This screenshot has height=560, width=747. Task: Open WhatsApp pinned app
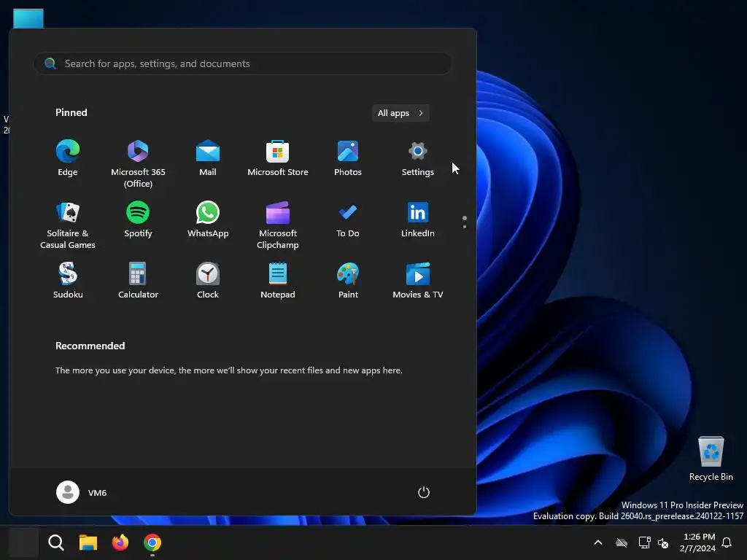coord(208,220)
